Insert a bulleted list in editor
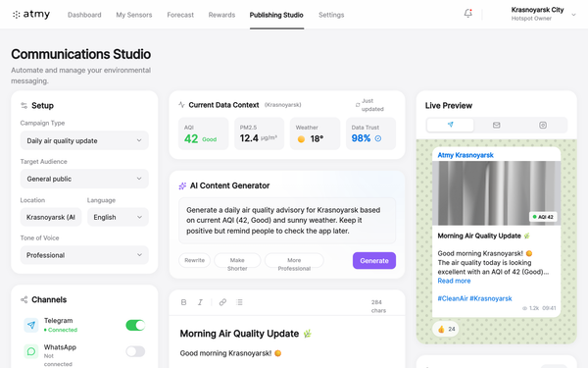The width and height of the screenshot is (588, 368). pos(239,302)
